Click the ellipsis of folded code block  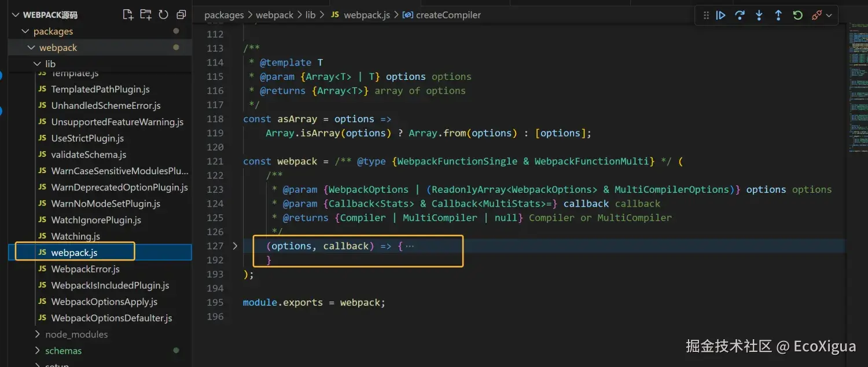click(410, 246)
